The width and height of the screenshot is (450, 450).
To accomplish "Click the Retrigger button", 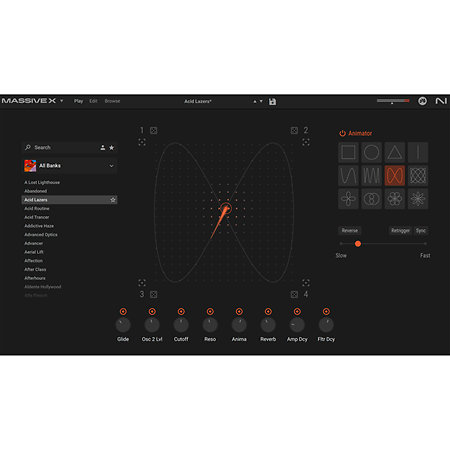I will click(x=400, y=230).
